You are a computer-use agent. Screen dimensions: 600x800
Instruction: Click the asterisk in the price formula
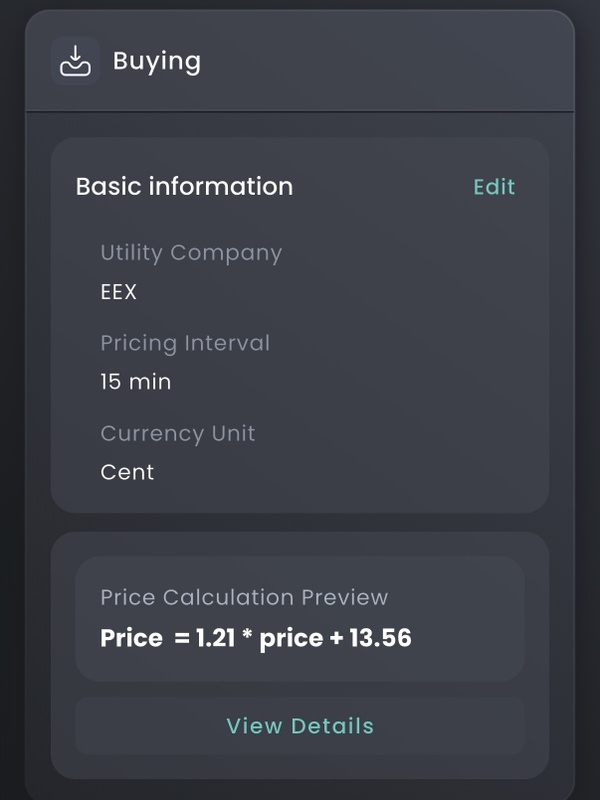[246, 636]
